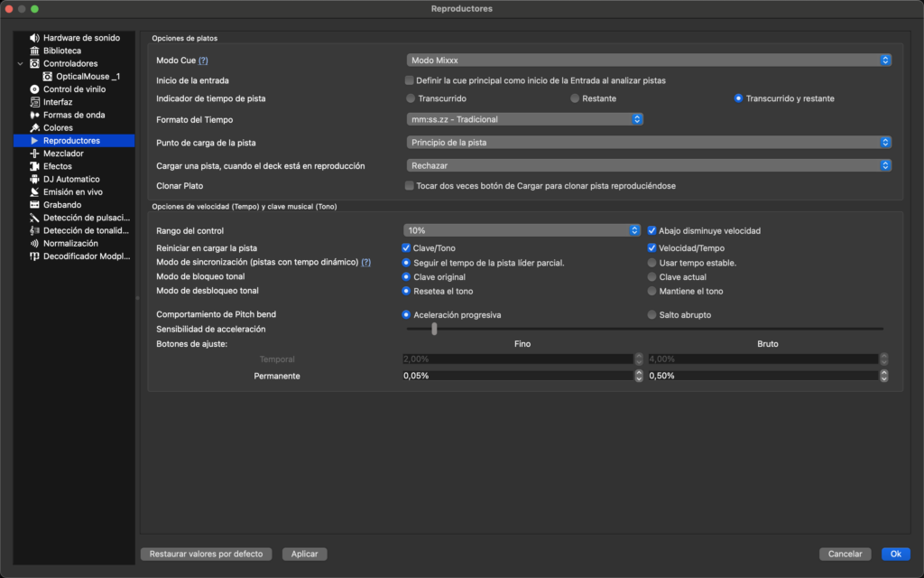Open the Rechazar load-while-playing dropdown
The width and height of the screenshot is (924, 578).
[649, 166]
